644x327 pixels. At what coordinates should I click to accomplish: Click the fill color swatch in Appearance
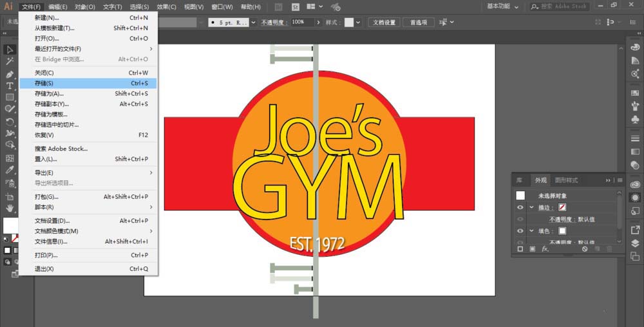(562, 231)
